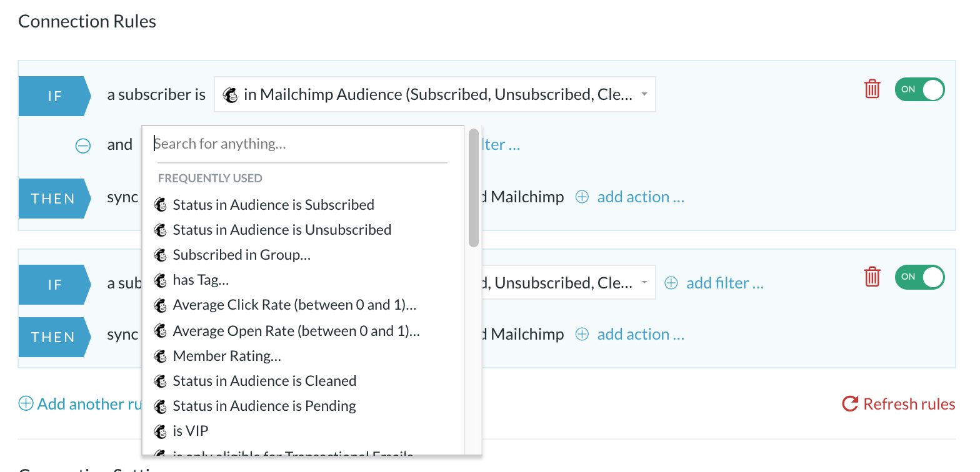
Task: Delete the second connection rule with trash icon
Action: click(872, 277)
